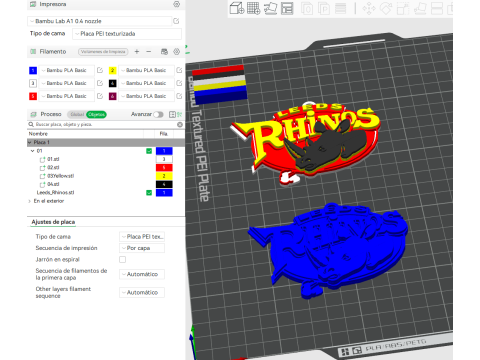Select the Scale tool
Screen dimensions: 480x360
(x=403, y=8)
